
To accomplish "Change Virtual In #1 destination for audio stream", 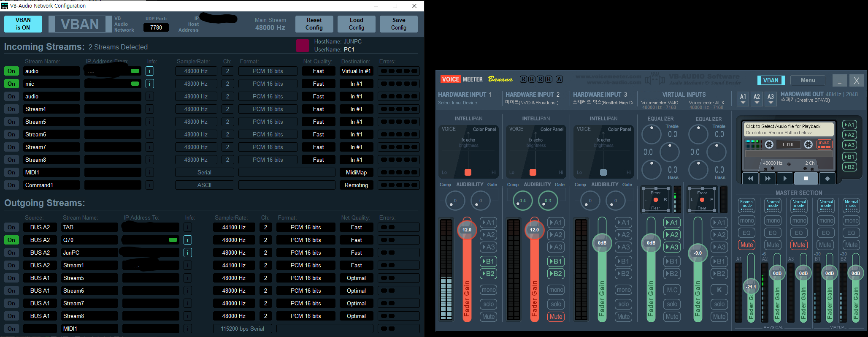I will point(356,71).
